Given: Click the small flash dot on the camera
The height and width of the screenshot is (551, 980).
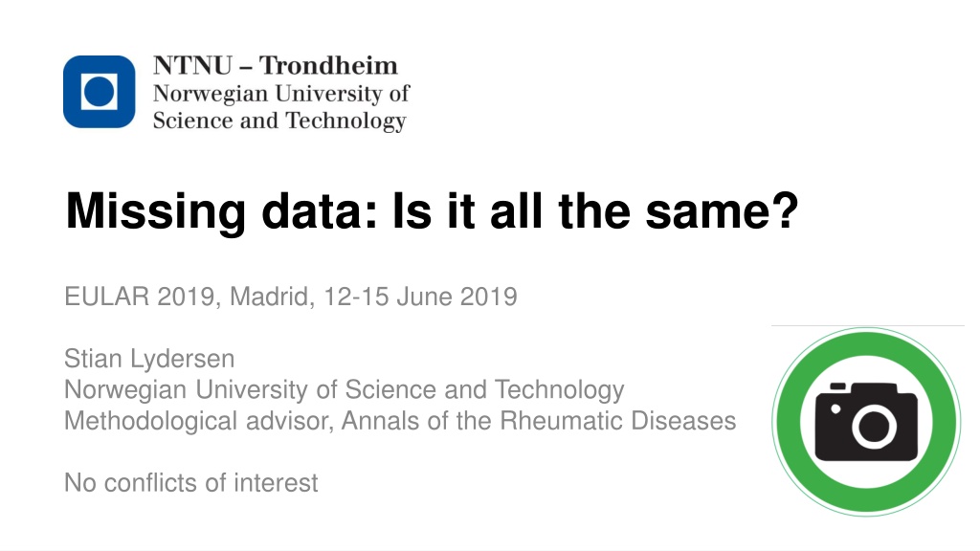Looking at the screenshot, I should pos(835,409).
